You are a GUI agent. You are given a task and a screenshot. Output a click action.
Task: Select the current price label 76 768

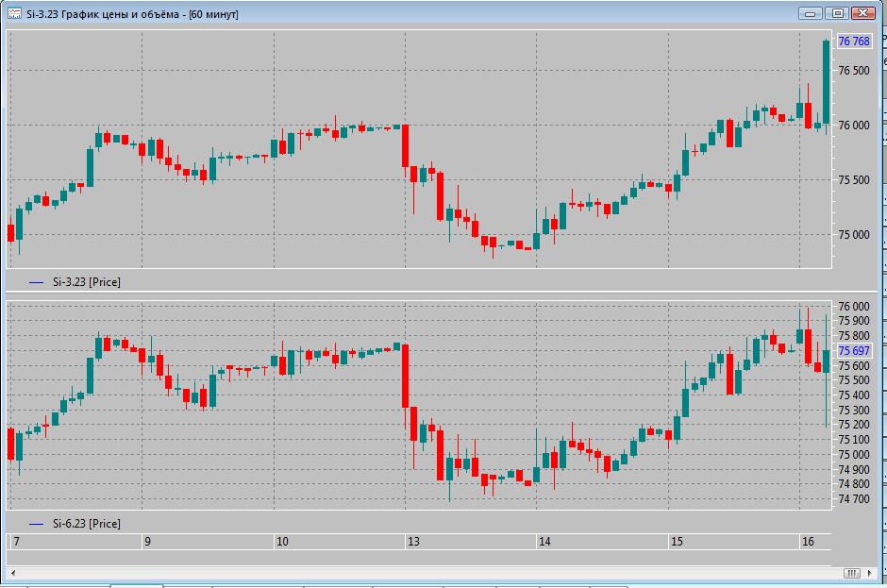(x=854, y=41)
